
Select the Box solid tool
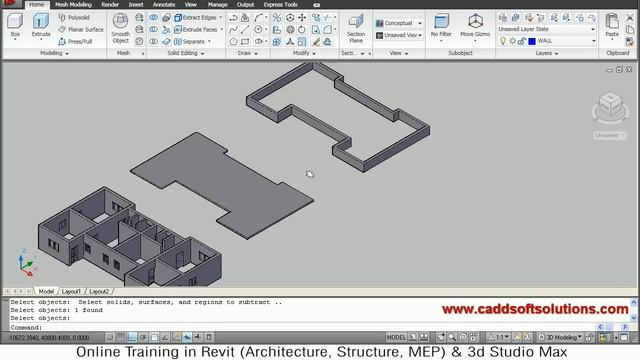tap(15, 25)
